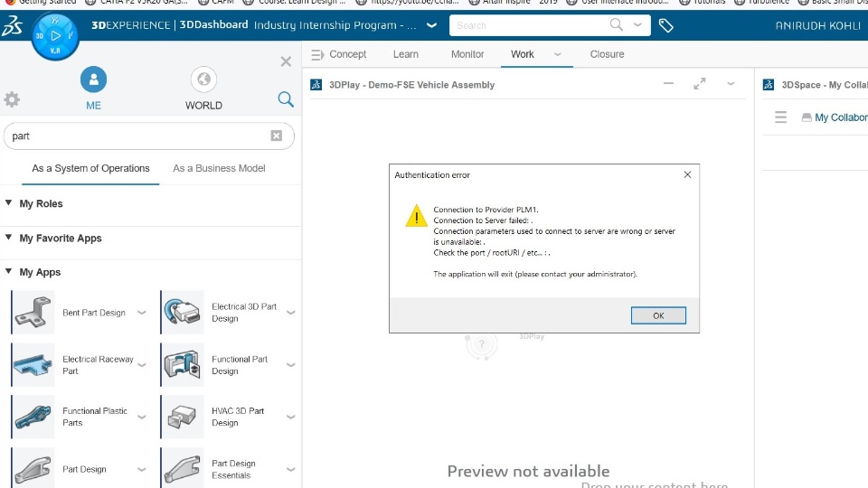Open the 3DEXPERIENCE compass
The width and height of the screenshot is (868, 488).
coord(55,36)
